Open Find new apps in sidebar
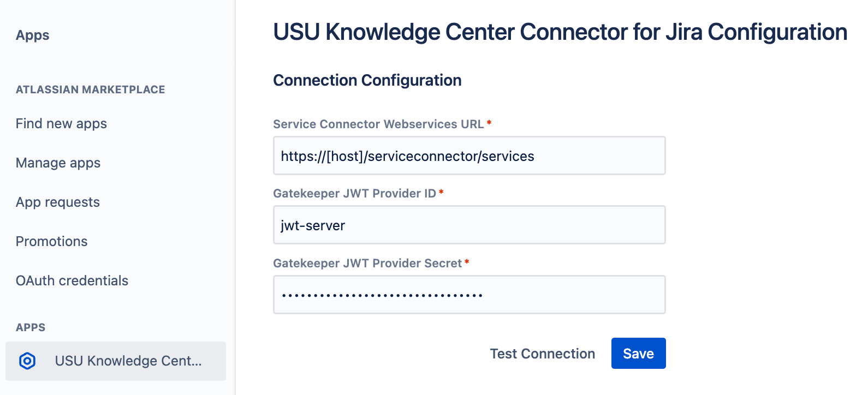868x395 pixels. coord(61,124)
